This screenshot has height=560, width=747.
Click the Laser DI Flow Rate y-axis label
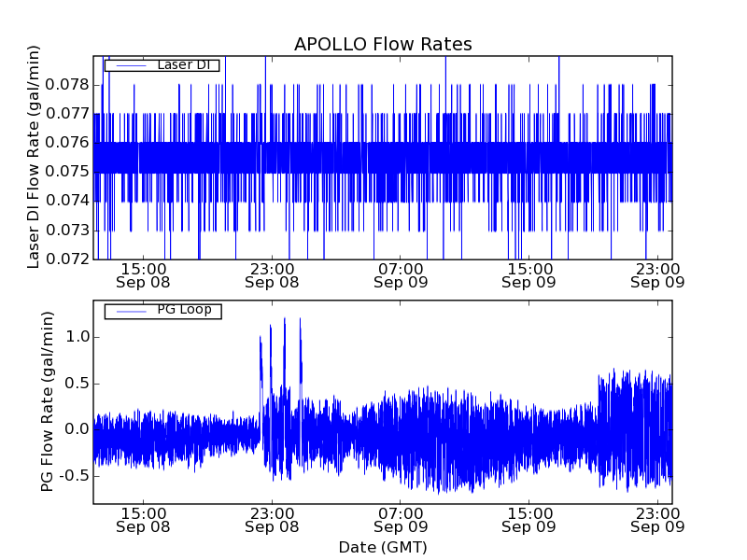click(35, 157)
